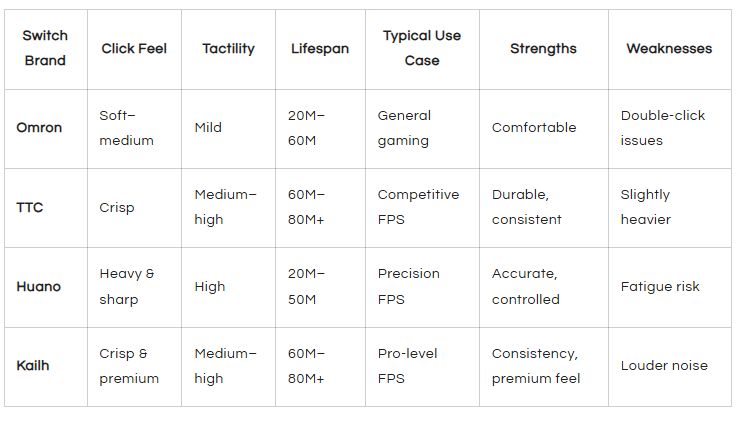Select the Heavy & sharp cell
737x421 pixels.
tap(134, 287)
